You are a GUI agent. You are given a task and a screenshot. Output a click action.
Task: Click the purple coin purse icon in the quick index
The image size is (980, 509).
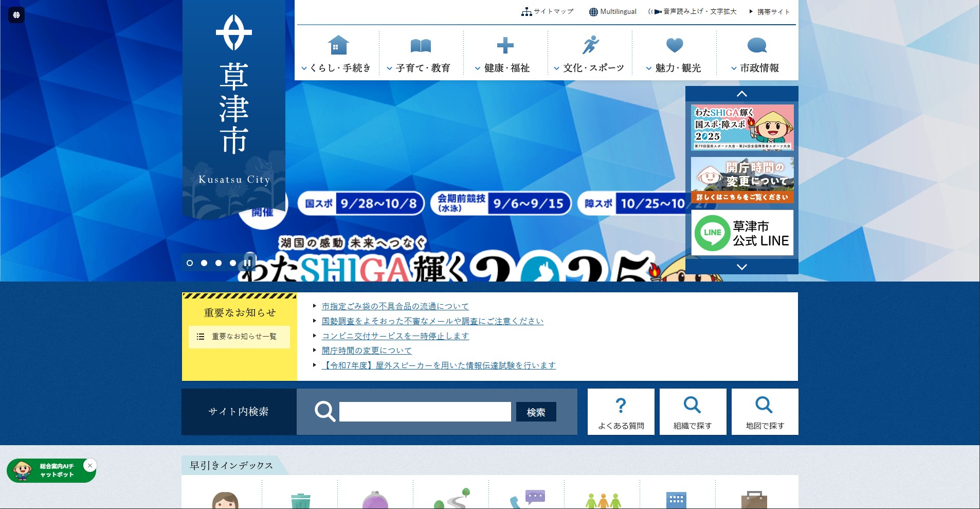(375, 500)
